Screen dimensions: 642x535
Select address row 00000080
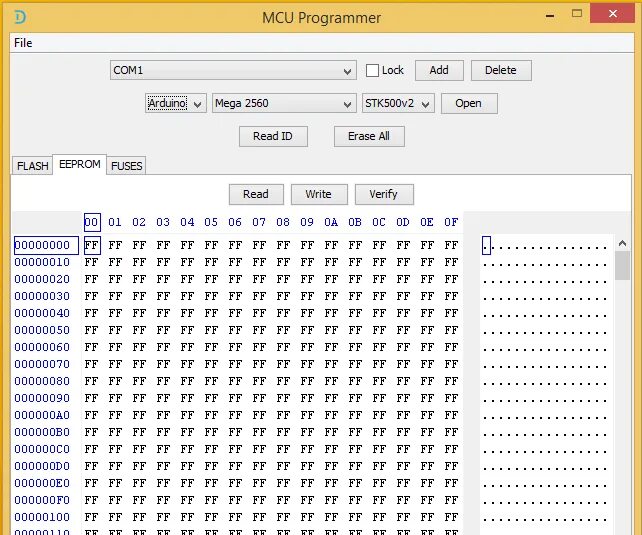click(42, 381)
